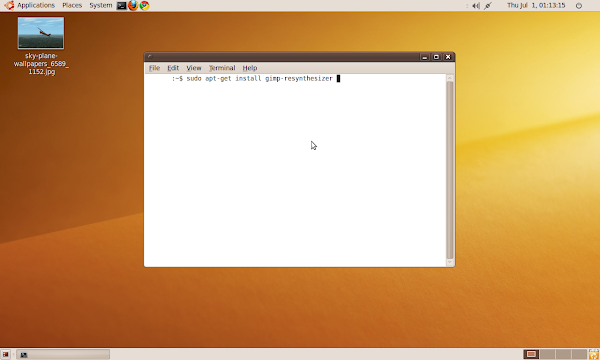Screen dimensions: 600x360
Task: Switch to the third workspace
Action: point(563,354)
